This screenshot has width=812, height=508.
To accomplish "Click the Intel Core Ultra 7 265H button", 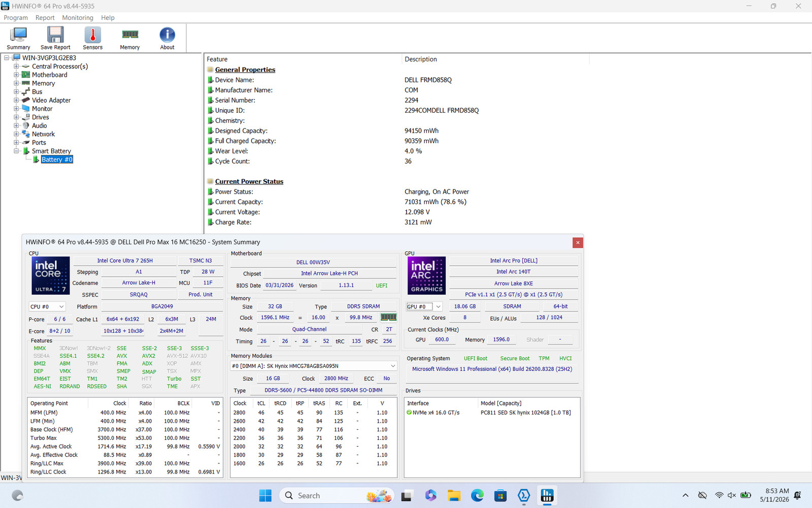I will pos(125,261).
